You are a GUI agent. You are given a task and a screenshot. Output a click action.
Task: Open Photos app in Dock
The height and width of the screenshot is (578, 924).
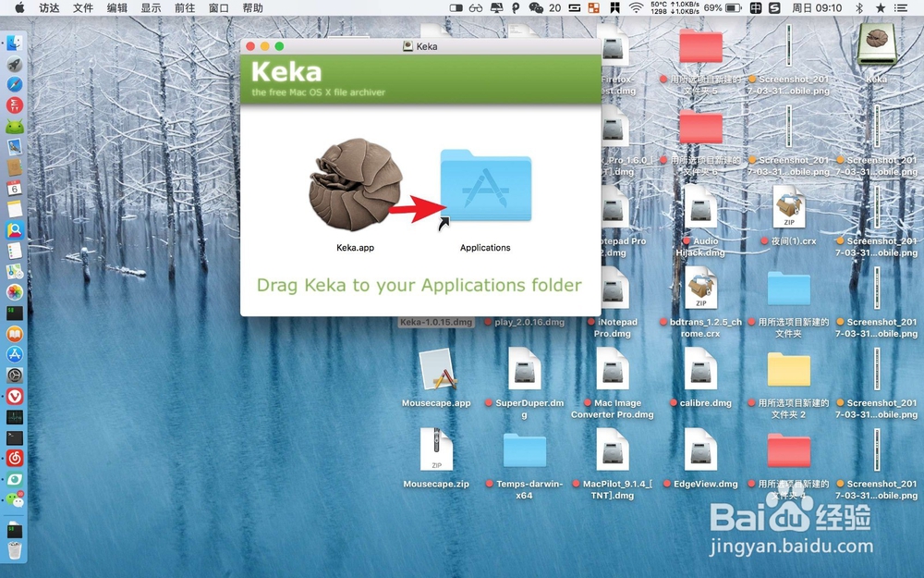pos(15,292)
